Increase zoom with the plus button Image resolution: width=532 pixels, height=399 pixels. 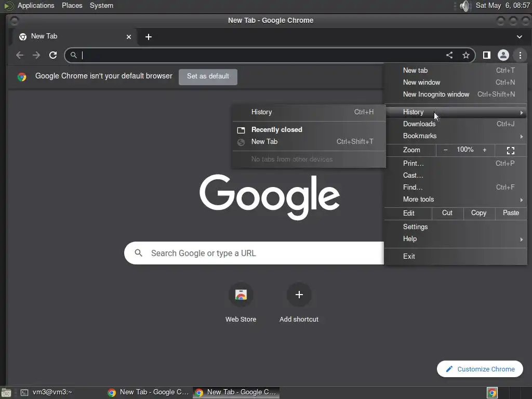[x=485, y=150]
